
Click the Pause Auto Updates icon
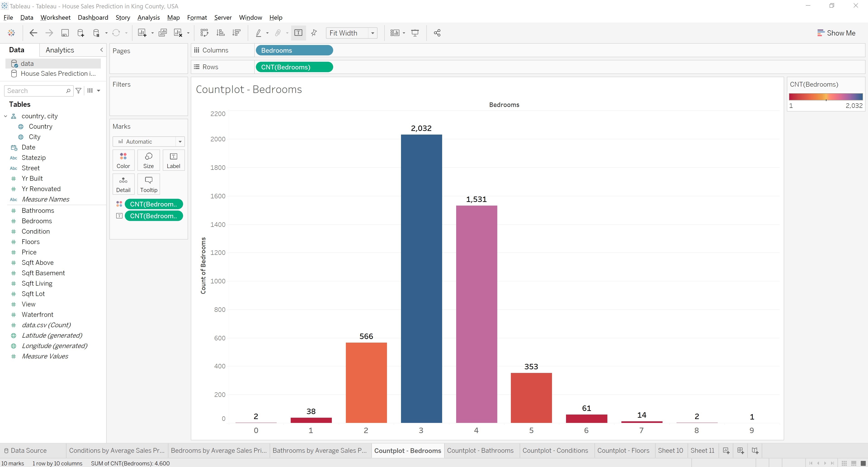click(x=96, y=33)
